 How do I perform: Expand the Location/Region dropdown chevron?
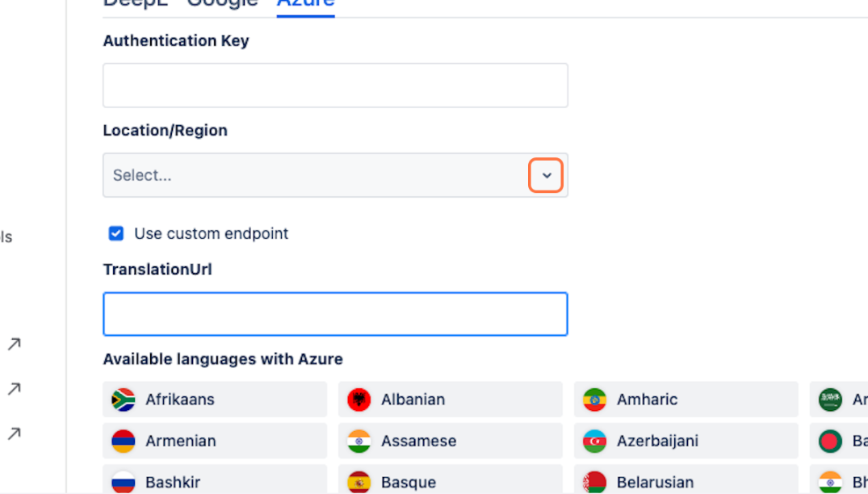pyautogui.click(x=547, y=175)
